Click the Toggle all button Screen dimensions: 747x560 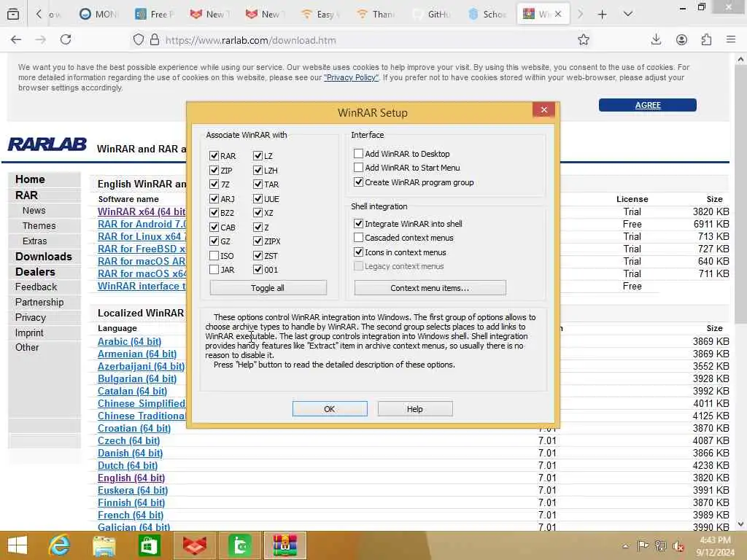tap(268, 287)
